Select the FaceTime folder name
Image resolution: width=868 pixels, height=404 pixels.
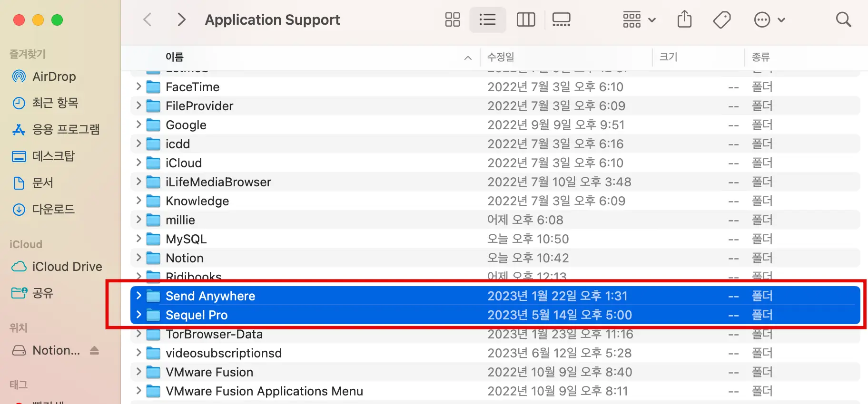[192, 87]
